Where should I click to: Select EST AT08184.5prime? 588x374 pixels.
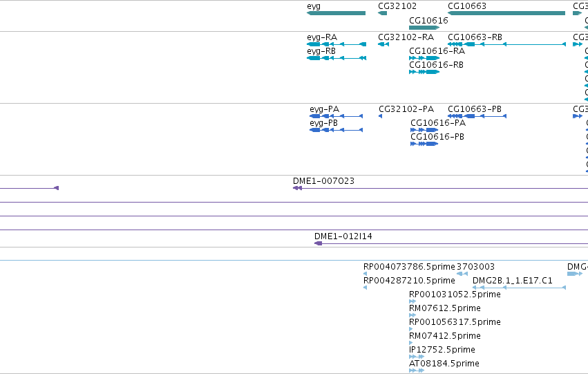(417, 371)
